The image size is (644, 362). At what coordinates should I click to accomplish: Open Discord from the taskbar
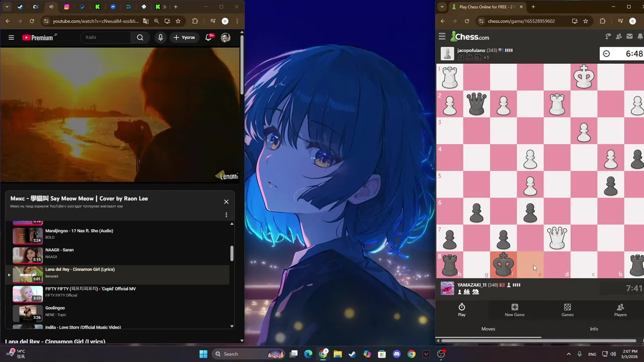(397, 354)
